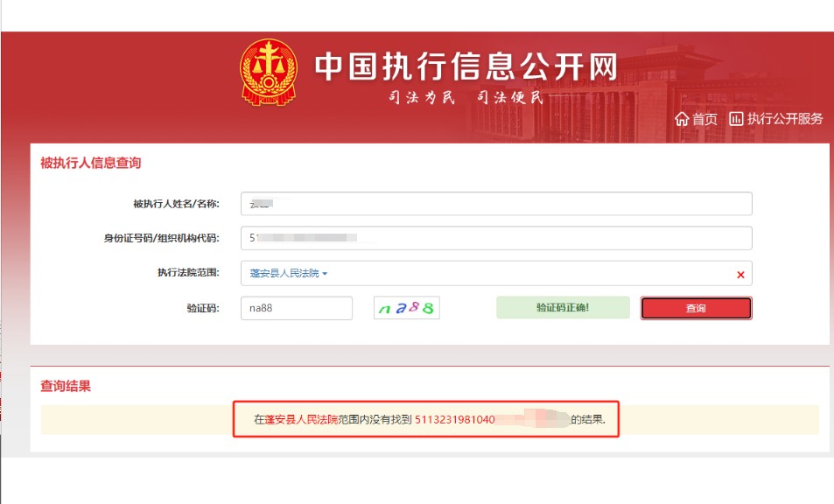The image size is (834, 504).
Task: Refresh the na88 captcha image
Action: [x=406, y=308]
